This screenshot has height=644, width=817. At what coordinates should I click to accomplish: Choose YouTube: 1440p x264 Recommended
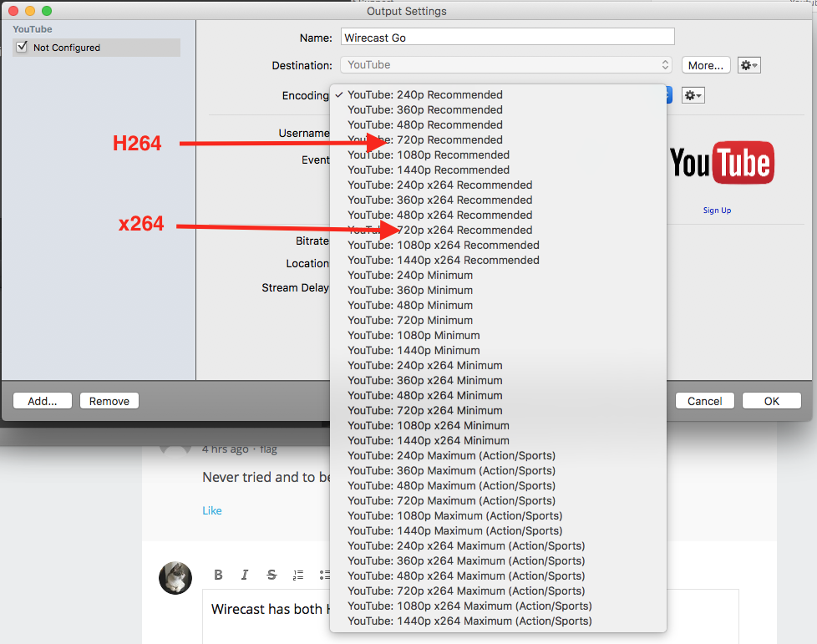tap(498, 261)
